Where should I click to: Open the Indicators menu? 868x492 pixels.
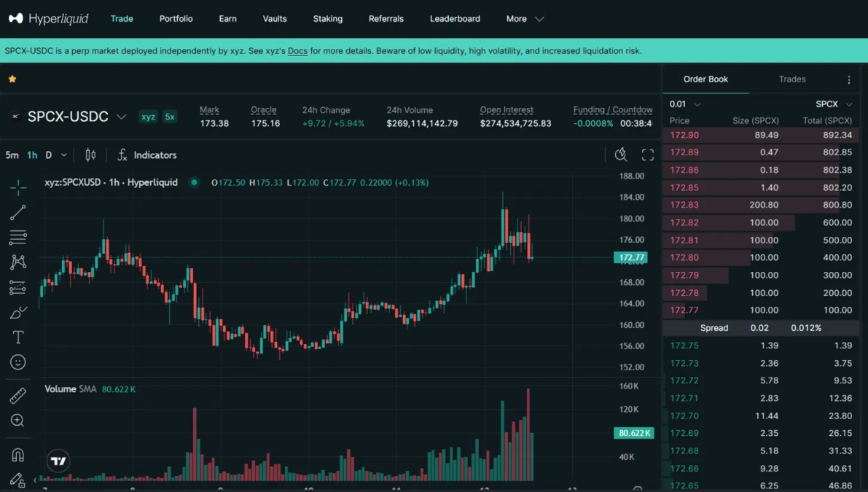tap(147, 155)
